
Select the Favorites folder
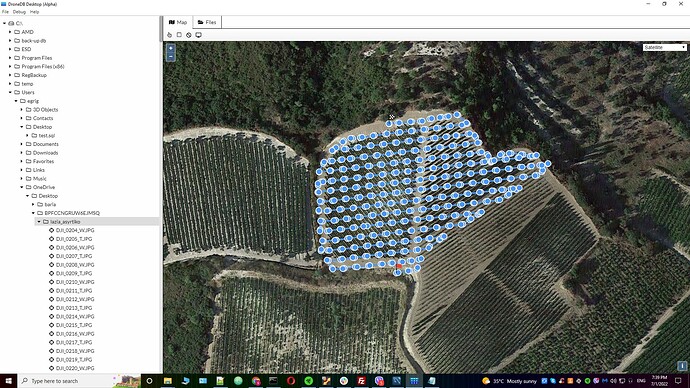(43, 161)
